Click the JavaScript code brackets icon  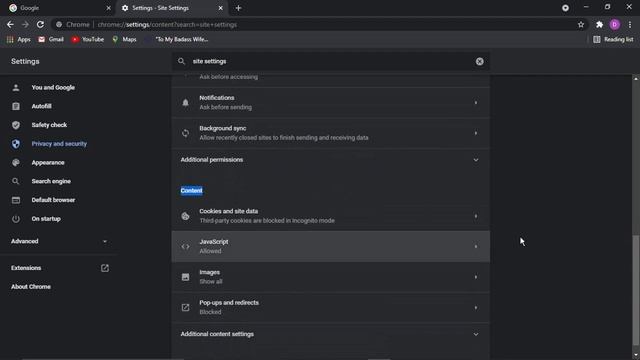click(x=185, y=247)
